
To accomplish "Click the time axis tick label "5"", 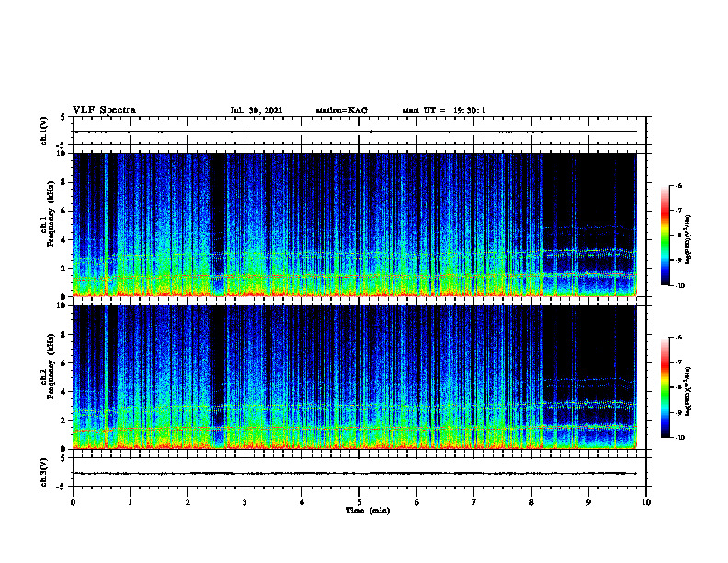I will tap(359, 502).
